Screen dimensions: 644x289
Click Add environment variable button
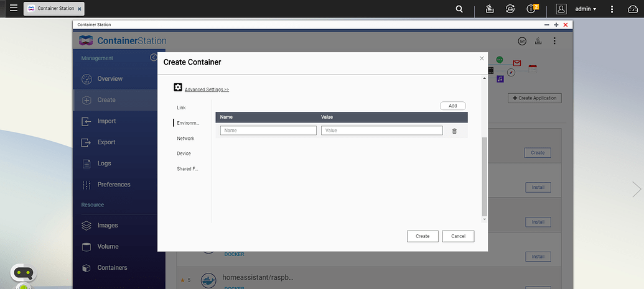tap(452, 106)
